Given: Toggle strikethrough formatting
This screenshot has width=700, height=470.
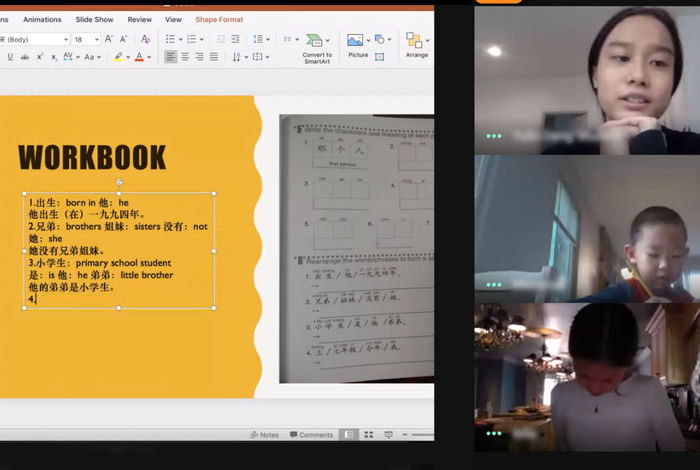Looking at the screenshot, I should (25, 57).
